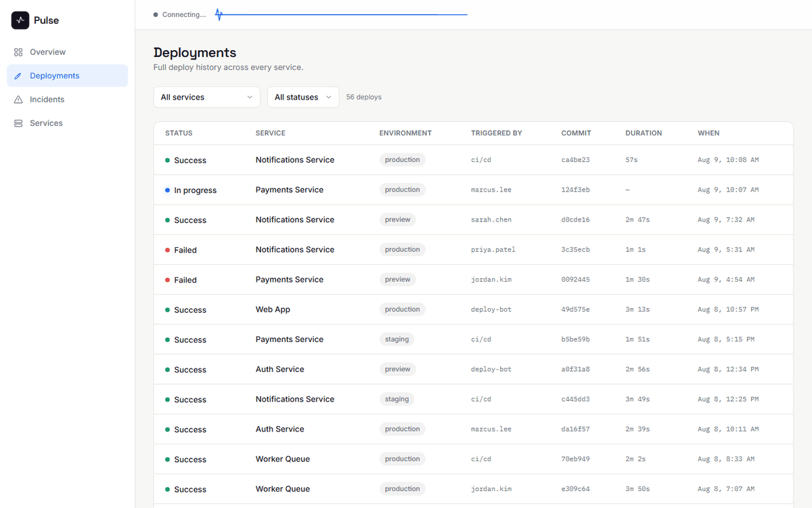Click commit e309c64

click(576, 488)
